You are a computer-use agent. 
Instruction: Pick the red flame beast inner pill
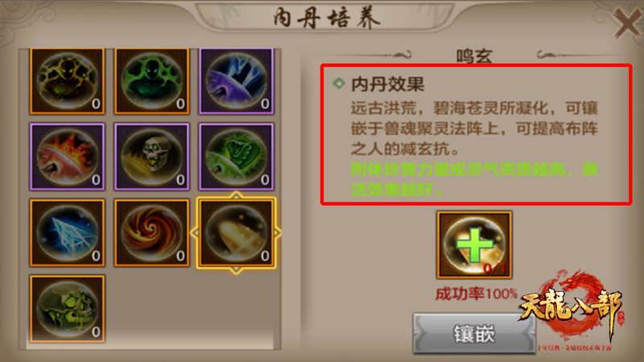coord(68,157)
